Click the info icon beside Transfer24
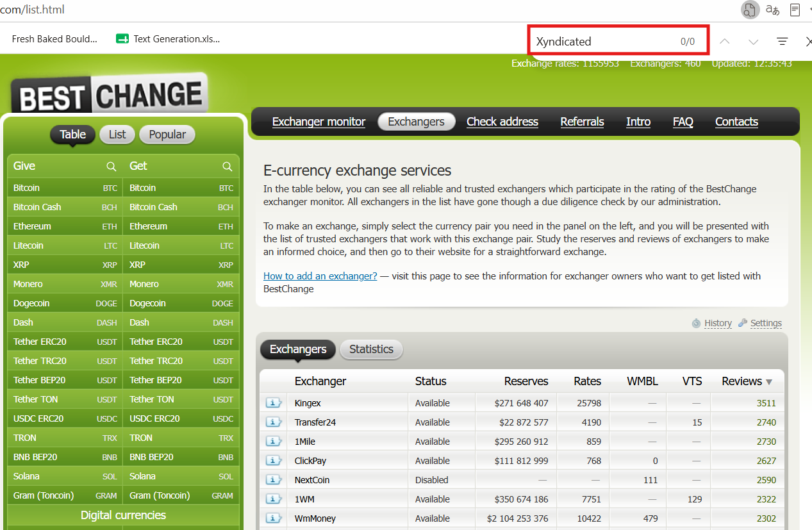This screenshot has width=812, height=530. (274, 422)
